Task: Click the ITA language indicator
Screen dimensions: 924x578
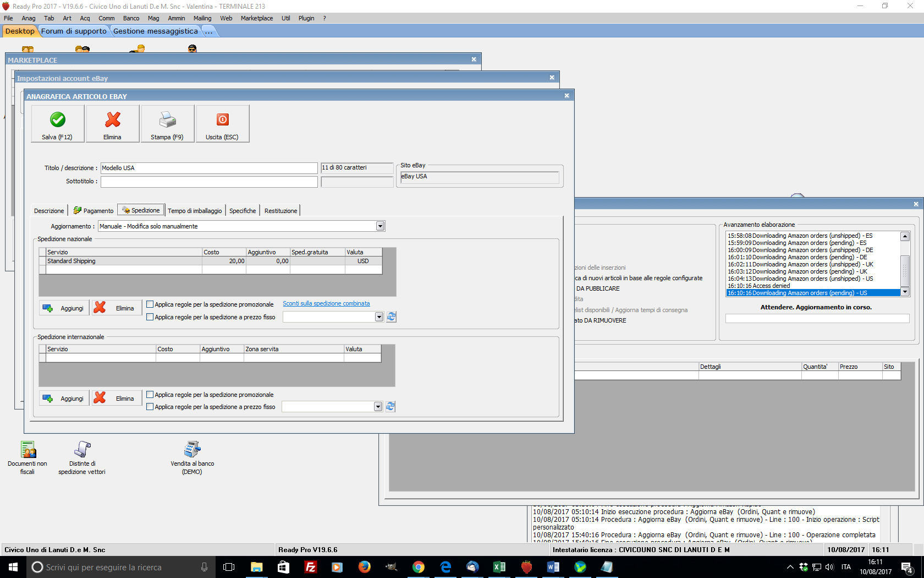Action: 846,567
